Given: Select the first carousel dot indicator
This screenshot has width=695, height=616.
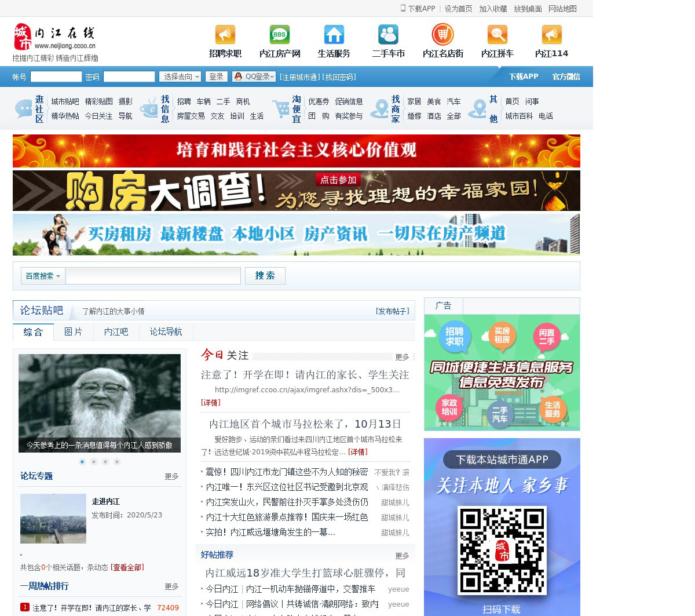Looking at the screenshot, I should point(82,462).
